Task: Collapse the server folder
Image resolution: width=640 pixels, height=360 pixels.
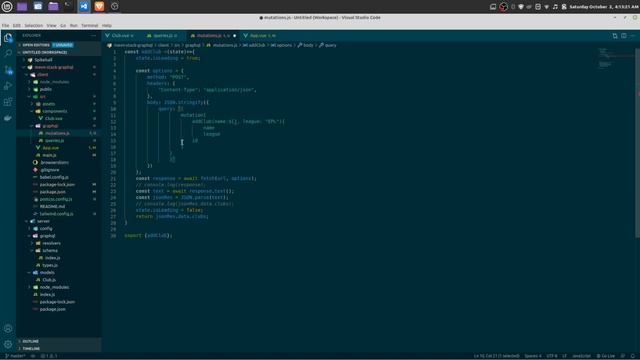Action: point(59,221)
